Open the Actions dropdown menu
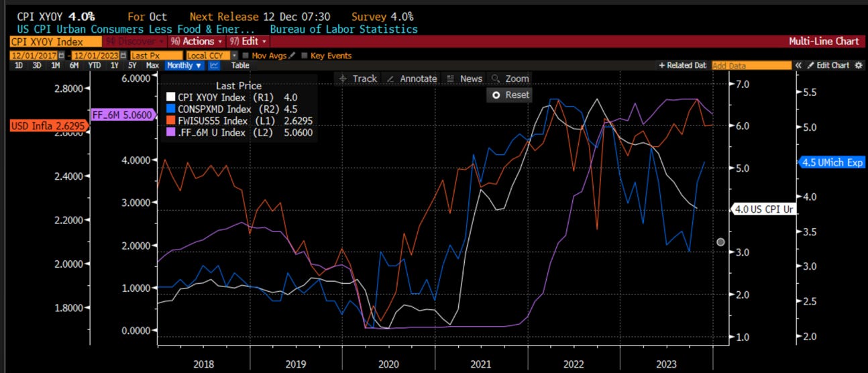This screenshot has height=373, width=868. click(197, 42)
